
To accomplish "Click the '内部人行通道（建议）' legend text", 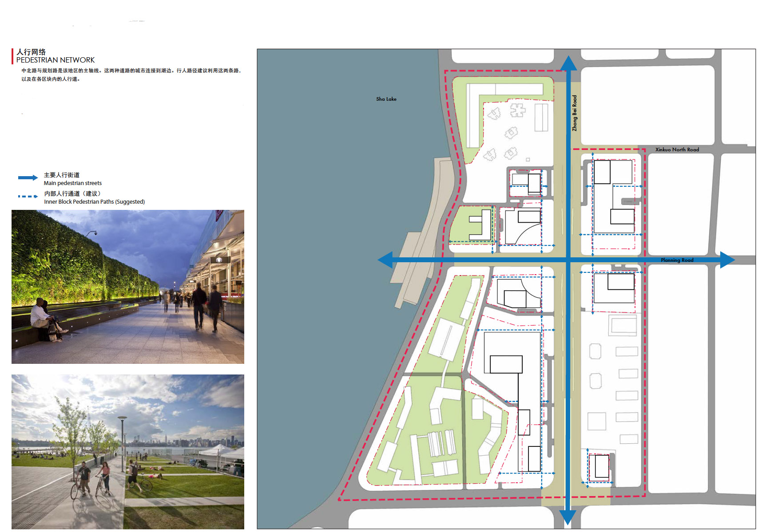I will (73, 193).
